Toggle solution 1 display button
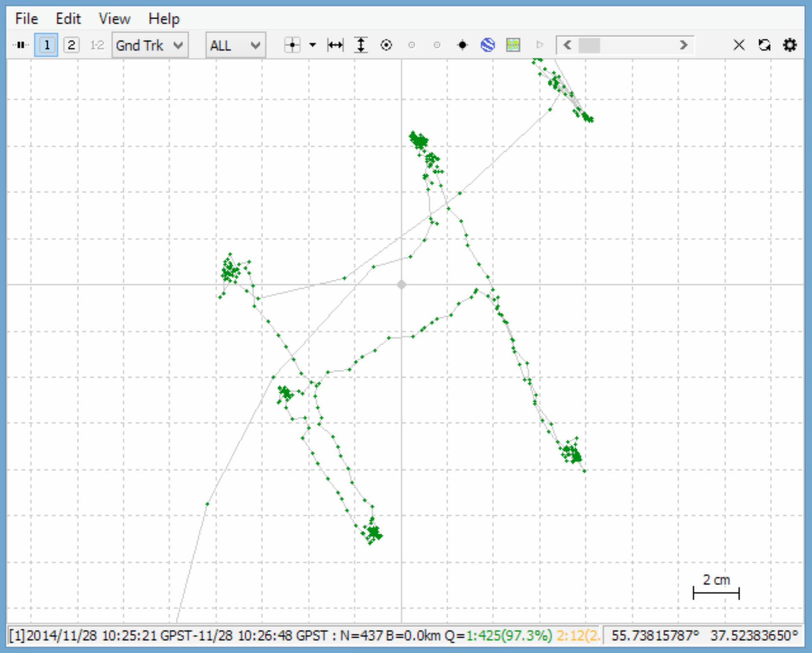 (x=47, y=45)
